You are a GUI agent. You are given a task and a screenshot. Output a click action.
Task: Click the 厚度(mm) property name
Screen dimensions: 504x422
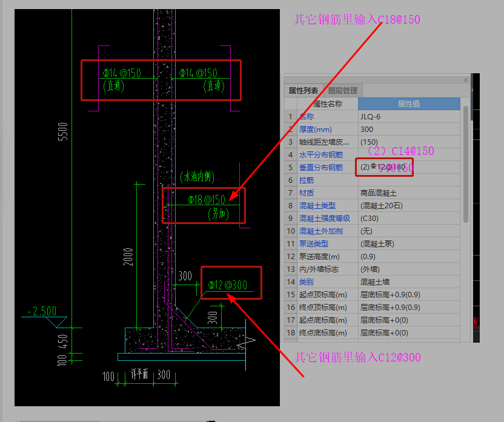point(316,130)
